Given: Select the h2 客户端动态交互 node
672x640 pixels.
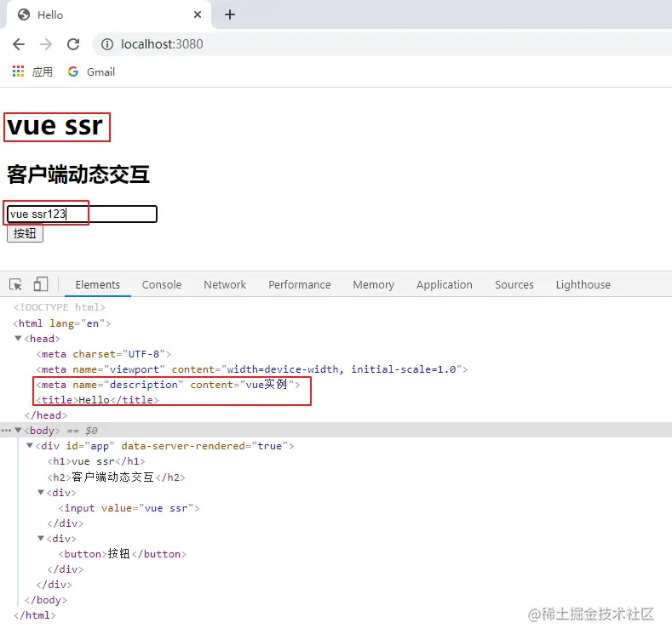Looking at the screenshot, I should pyautogui.click(x=116, y=477).
